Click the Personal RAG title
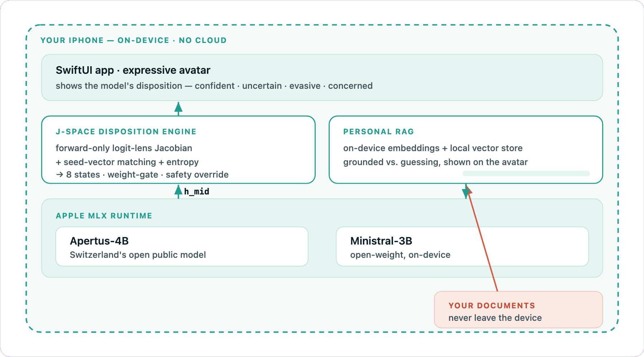This screenshot has height=357, width=644. click(378, 131)
